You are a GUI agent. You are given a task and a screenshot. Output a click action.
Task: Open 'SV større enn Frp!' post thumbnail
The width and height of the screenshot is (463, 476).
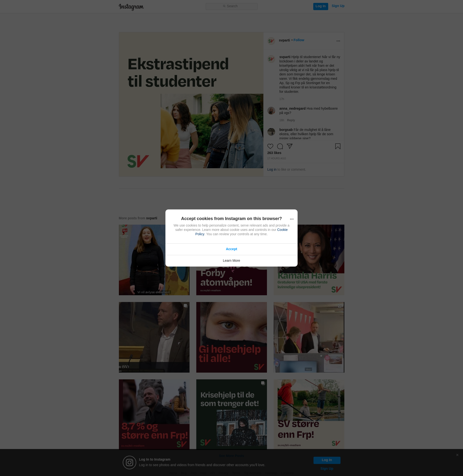click(309, 414)
